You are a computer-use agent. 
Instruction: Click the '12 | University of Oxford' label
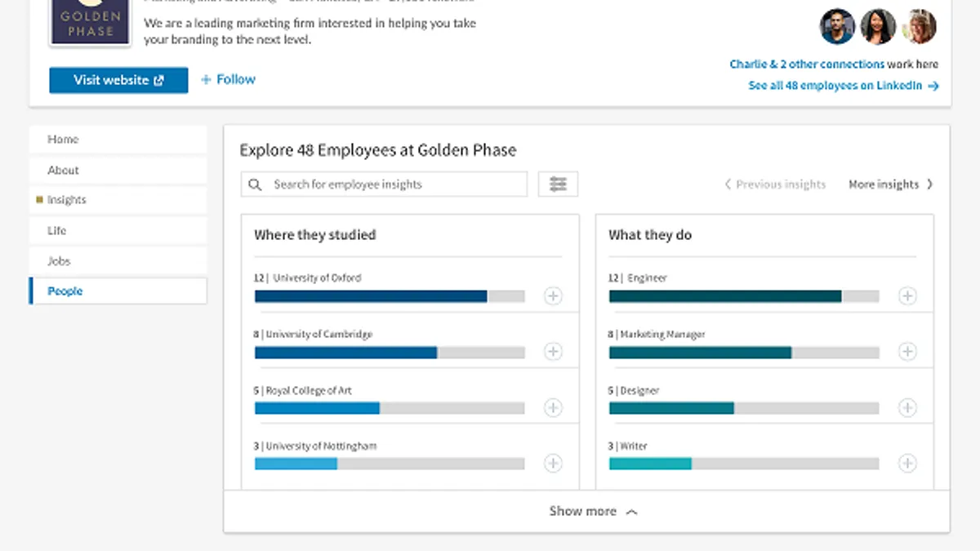click(307, 278)
